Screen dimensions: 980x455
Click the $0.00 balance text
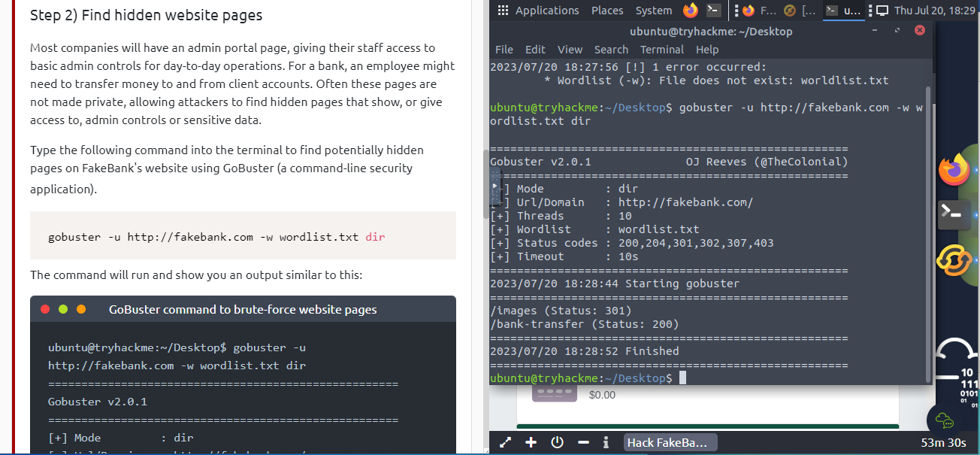click(602, 395)
